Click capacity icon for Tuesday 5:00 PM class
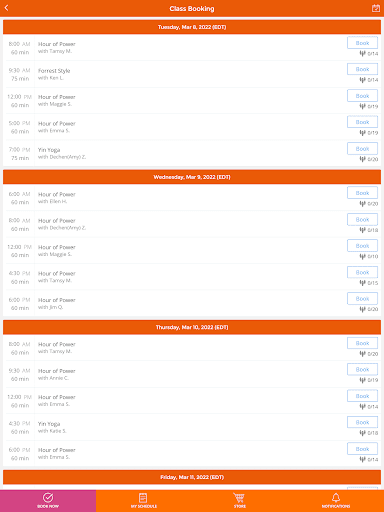Image resolution: width=384 pixels, height=512 pixels. click(362, 133)
